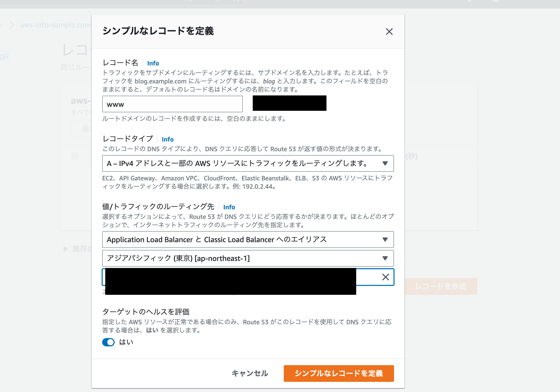
Task: Click the arrow icon on the region selector
Action: 385,258
